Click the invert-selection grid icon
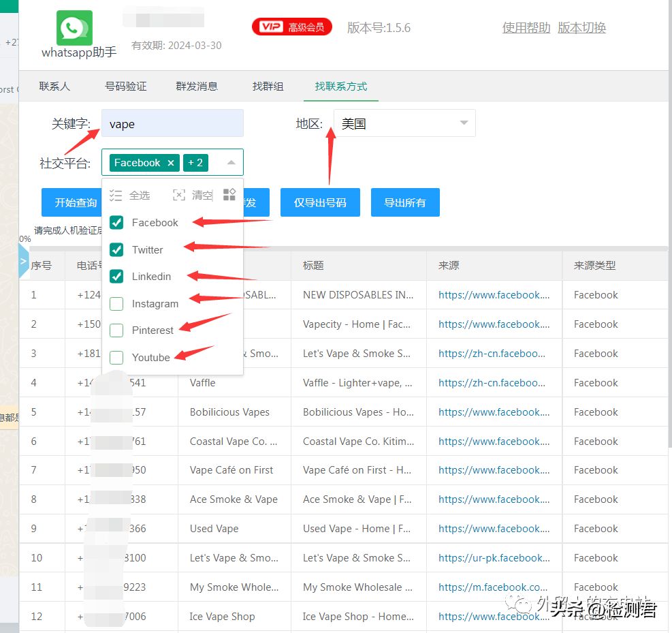Screen dimensions: 672x633 click(x=229, y=195)
